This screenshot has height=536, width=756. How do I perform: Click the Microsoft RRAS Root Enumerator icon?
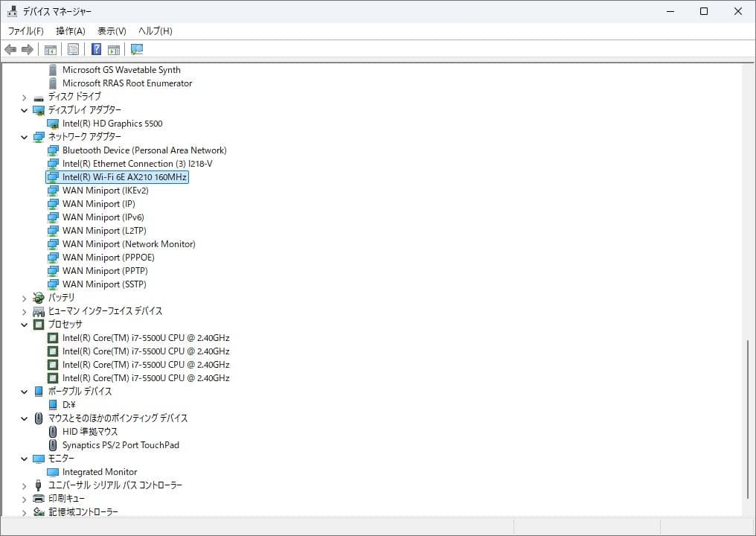tap(53, 83)
